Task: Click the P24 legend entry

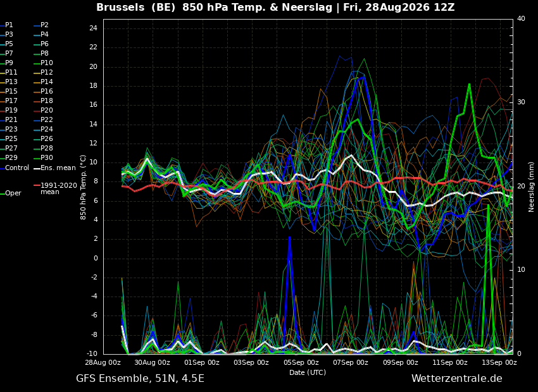Action: (x=44, y=129)
